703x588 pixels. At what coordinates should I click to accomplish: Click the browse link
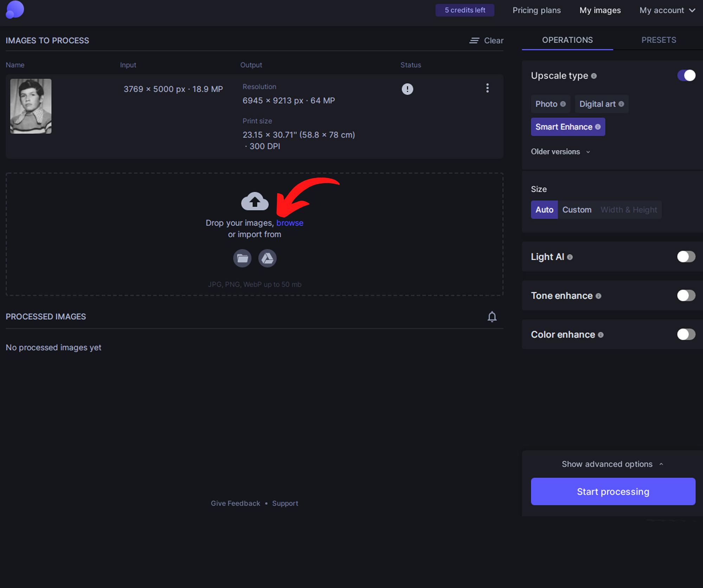[x=290, y=223]
